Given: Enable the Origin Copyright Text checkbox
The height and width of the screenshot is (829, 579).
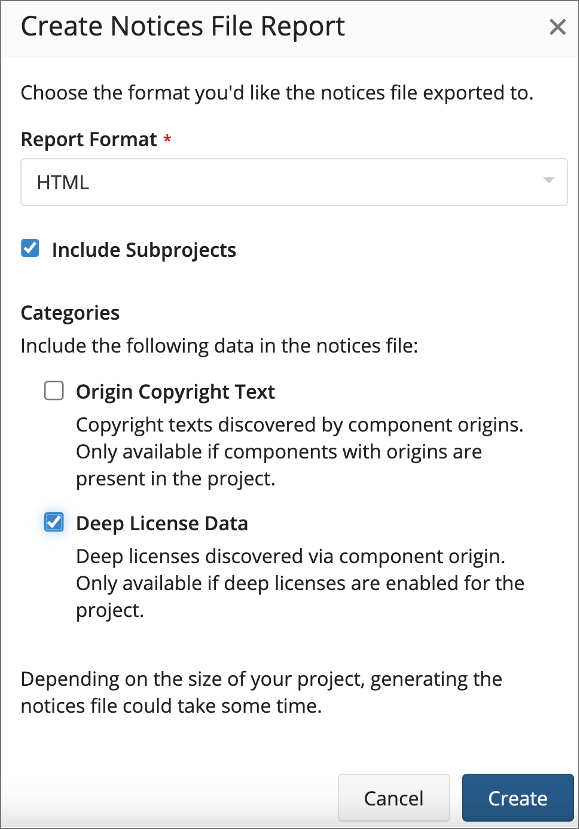Looking at the screenshot, I should pyautogui.click(x=54, y=391).
